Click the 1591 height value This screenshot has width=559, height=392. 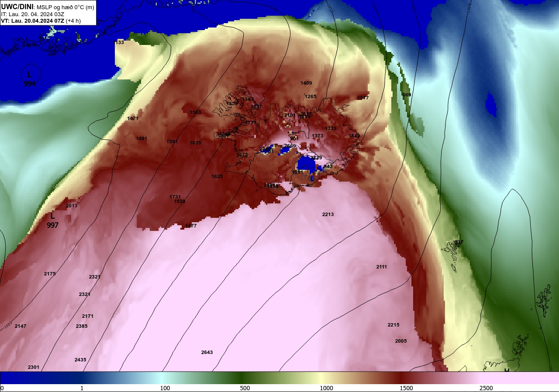(x=172, y=141)
